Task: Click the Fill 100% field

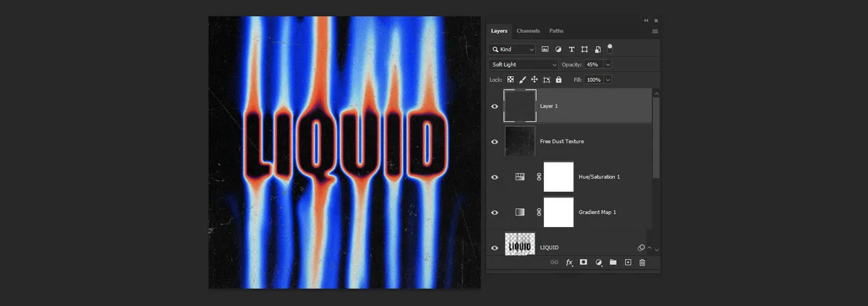Action: pyautogui.click(x=593, y=80)
